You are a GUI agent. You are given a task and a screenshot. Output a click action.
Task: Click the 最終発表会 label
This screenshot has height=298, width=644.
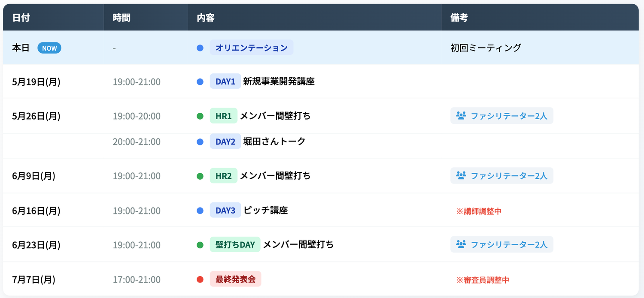[x=235, y=280]
